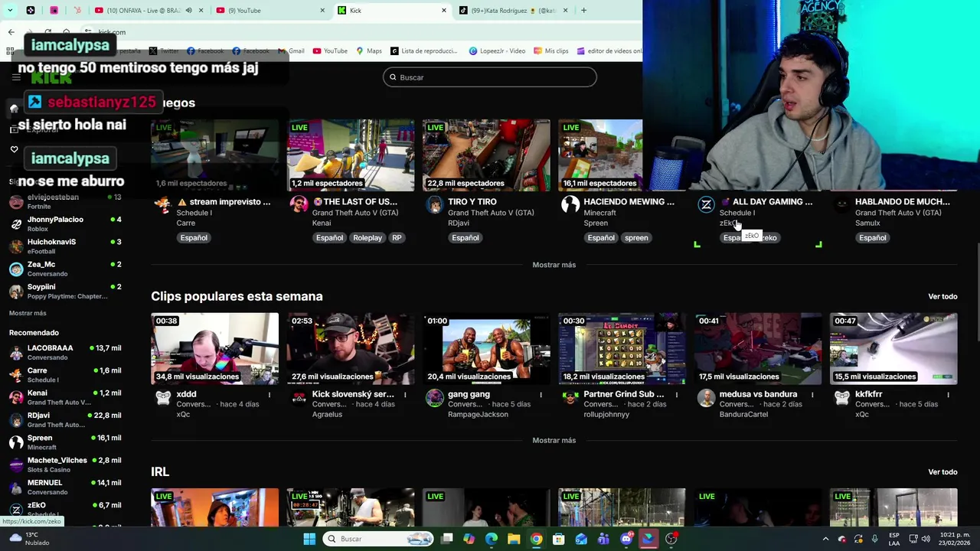Viewport: 980px width, 551px height.
Task: Expand hidden system tray icons chevron
Action: pyautogui.click(x=825, y=539)
